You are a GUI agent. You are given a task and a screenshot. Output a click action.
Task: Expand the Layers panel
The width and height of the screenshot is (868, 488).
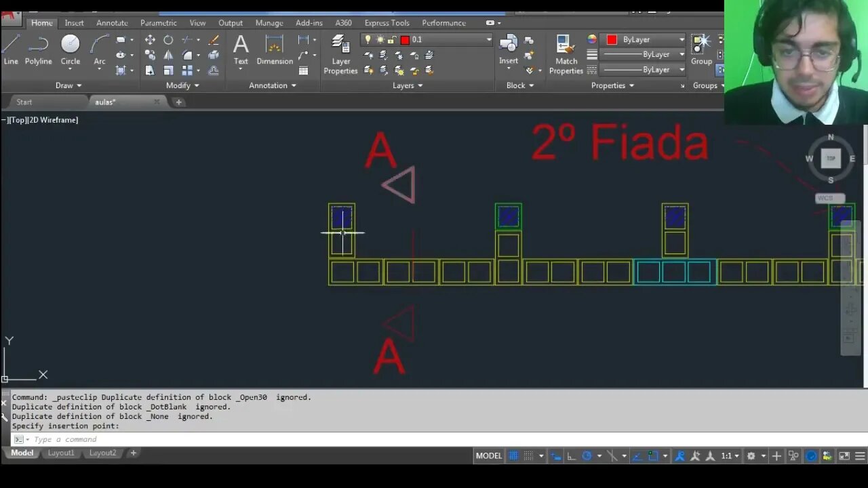(x=408, y=85)
